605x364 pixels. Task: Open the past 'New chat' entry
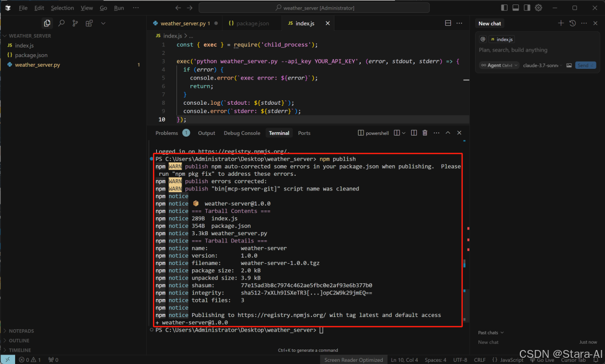488,342
